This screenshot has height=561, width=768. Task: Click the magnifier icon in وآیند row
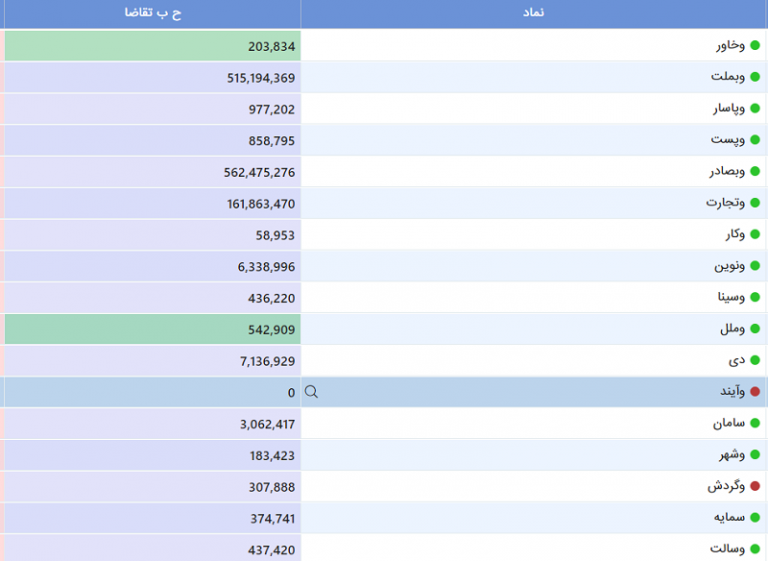click(x=311, y=391)
